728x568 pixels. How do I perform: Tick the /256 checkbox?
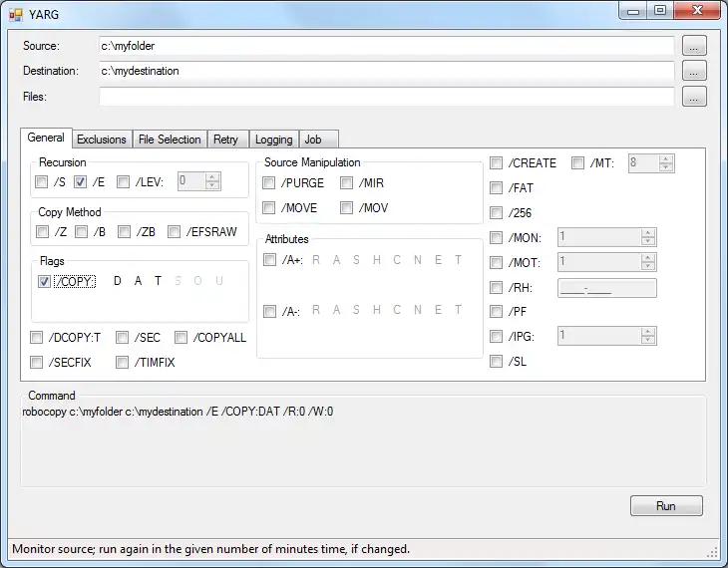(497, 212)
